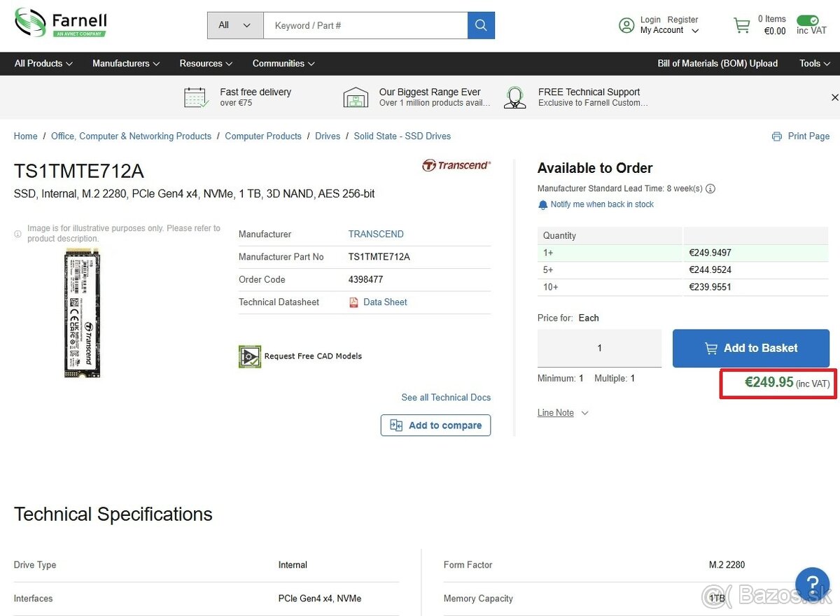The image size is (840, 616).
Task: Click the Transcend SSD product image
Action: point(83,313)
